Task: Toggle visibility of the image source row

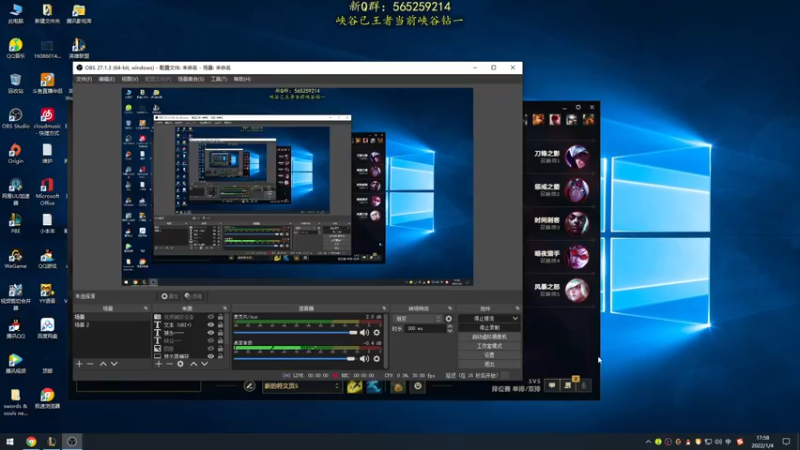Action: (210, 348)
